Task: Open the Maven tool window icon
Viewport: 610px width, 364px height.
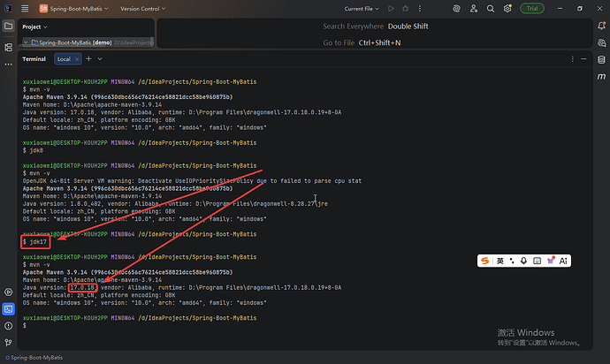Action: click(x=601, y=76)
